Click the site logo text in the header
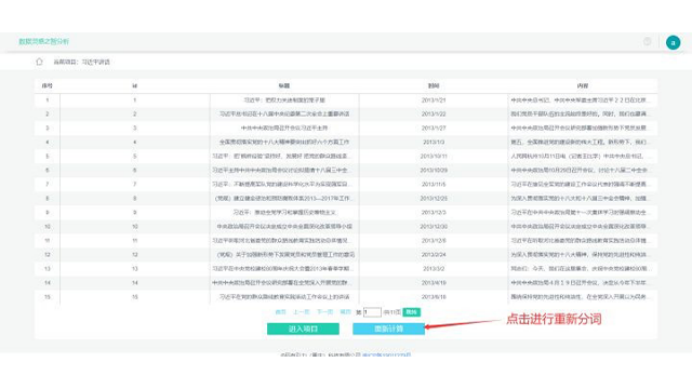The width and height of the screenshot is (693, 389). coord(44,41)
